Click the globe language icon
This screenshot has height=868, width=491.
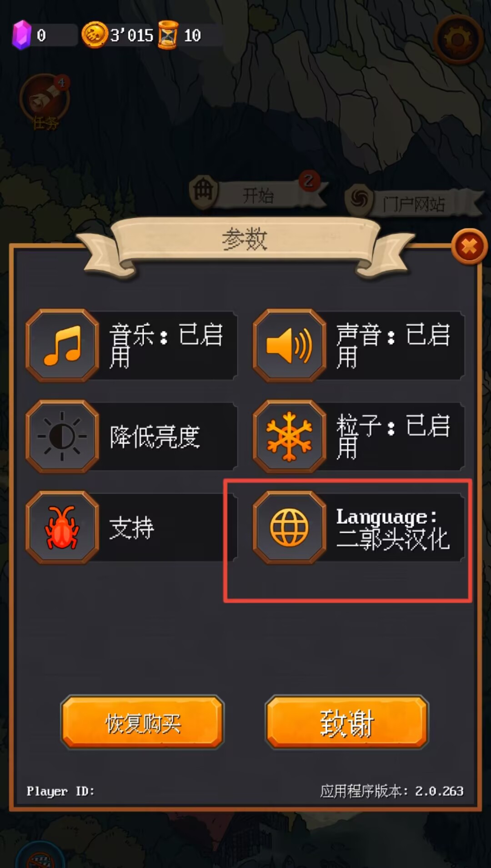coord(290,527)
